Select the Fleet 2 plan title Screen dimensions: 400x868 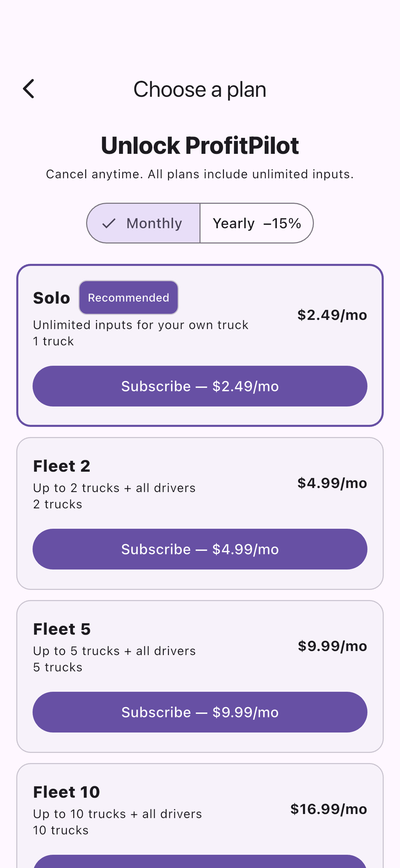[62, 466]
